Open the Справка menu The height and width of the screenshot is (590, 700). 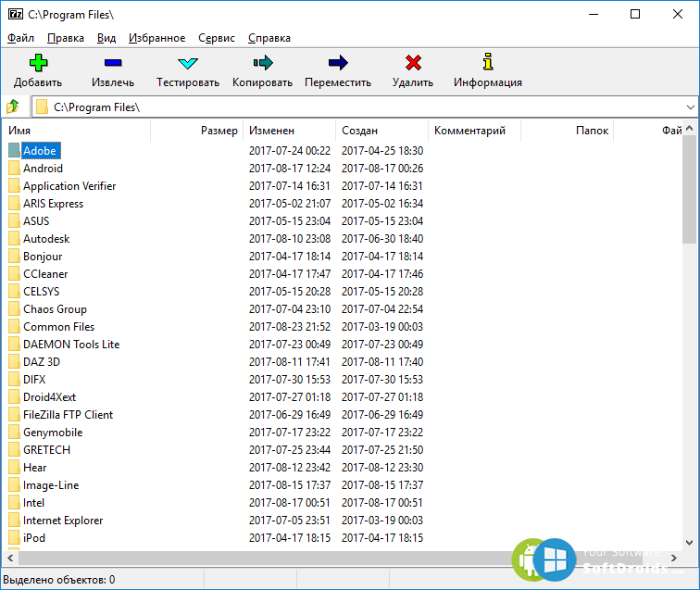click(x=269, y=38)
